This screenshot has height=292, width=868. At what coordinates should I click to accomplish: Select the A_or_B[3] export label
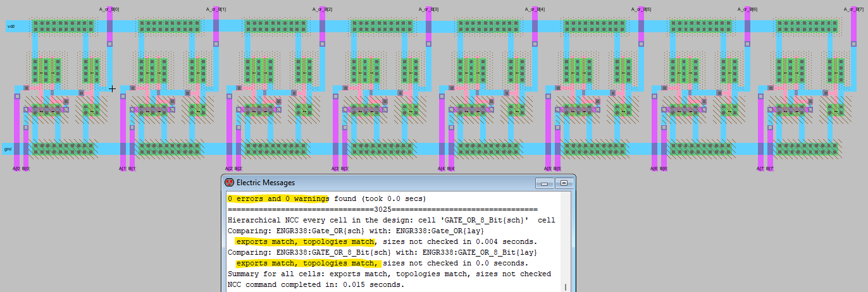coord(428,9)
